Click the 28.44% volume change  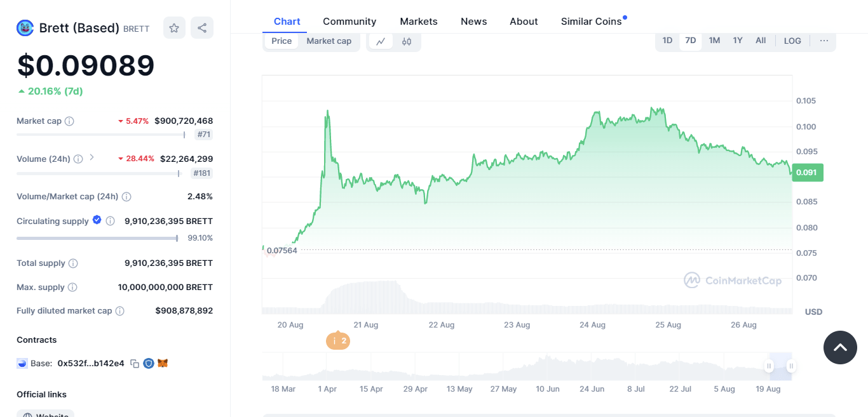pyautogui.click(x=136, y=159)
